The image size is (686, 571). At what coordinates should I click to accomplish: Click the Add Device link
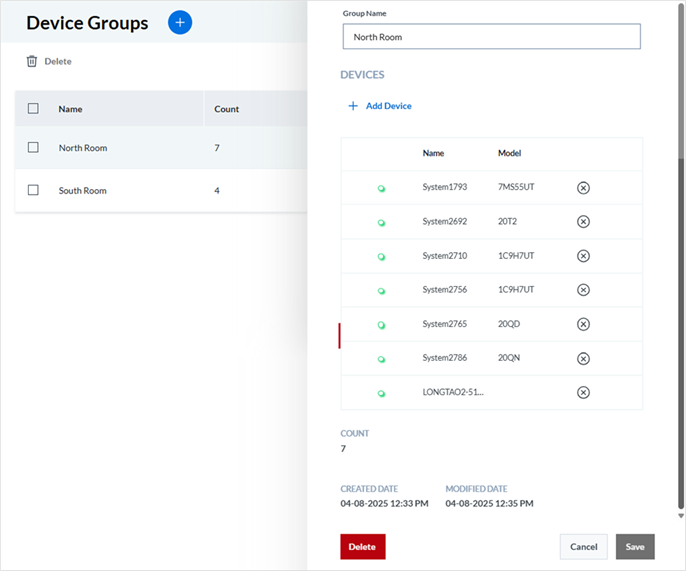380,106
